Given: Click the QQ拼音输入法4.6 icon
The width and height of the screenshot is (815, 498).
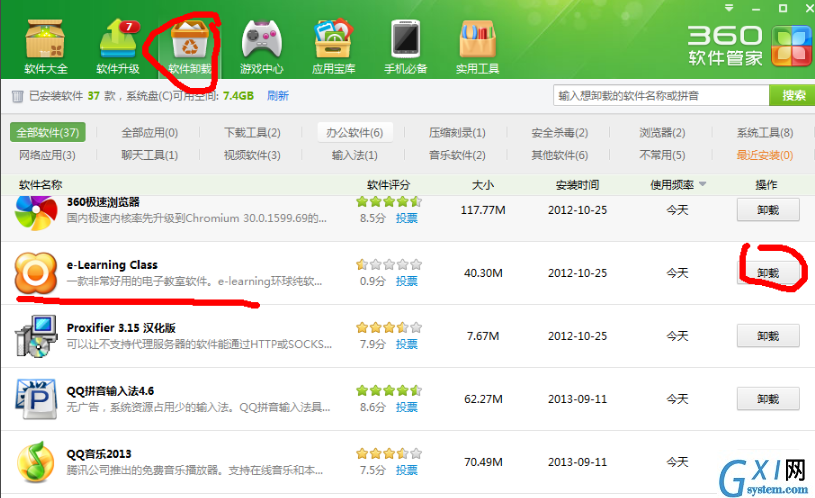Looking at the screenshot, I should pos(35,399).
